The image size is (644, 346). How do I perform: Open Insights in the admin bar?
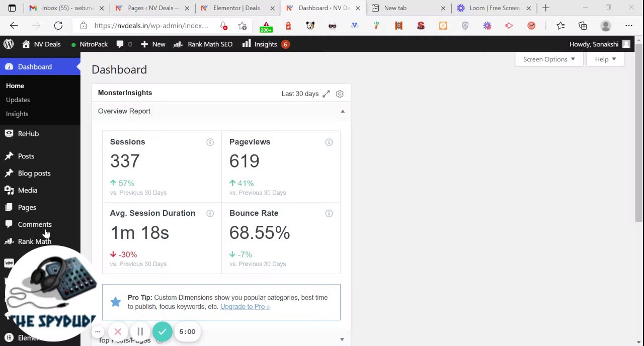265,44
